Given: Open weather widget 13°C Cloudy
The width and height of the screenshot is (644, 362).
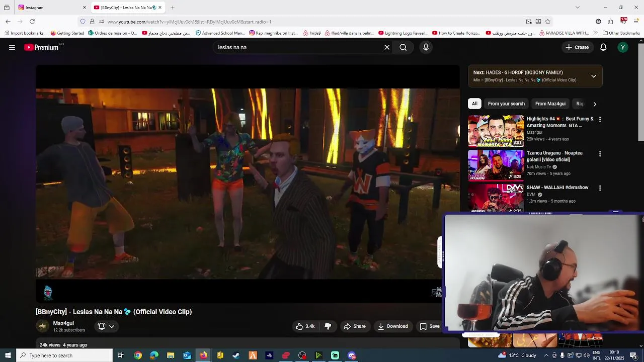Looking at the screenshot, I should 517,355.
